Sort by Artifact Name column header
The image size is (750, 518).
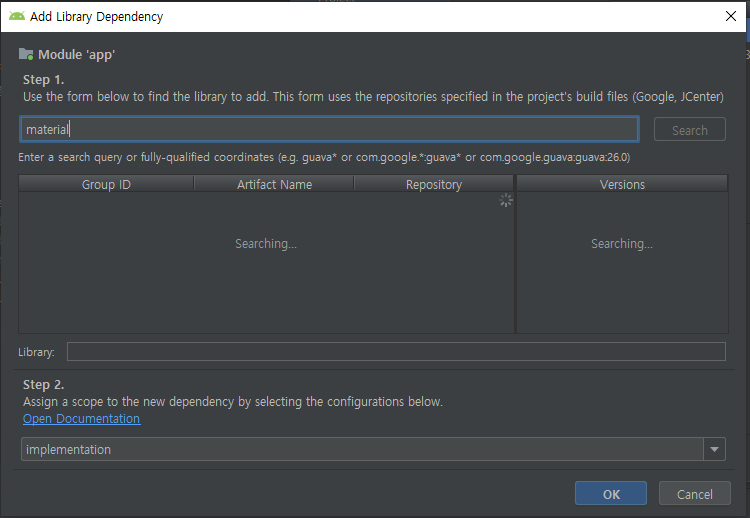[274, 184]
